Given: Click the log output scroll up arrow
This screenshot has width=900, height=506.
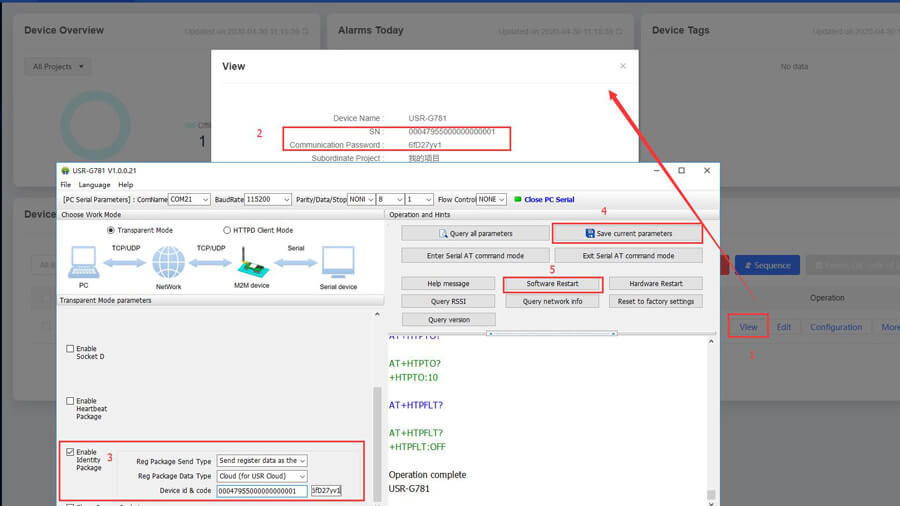Looking at the screenshot, I should pyautogui.click(x=711, y=341).
